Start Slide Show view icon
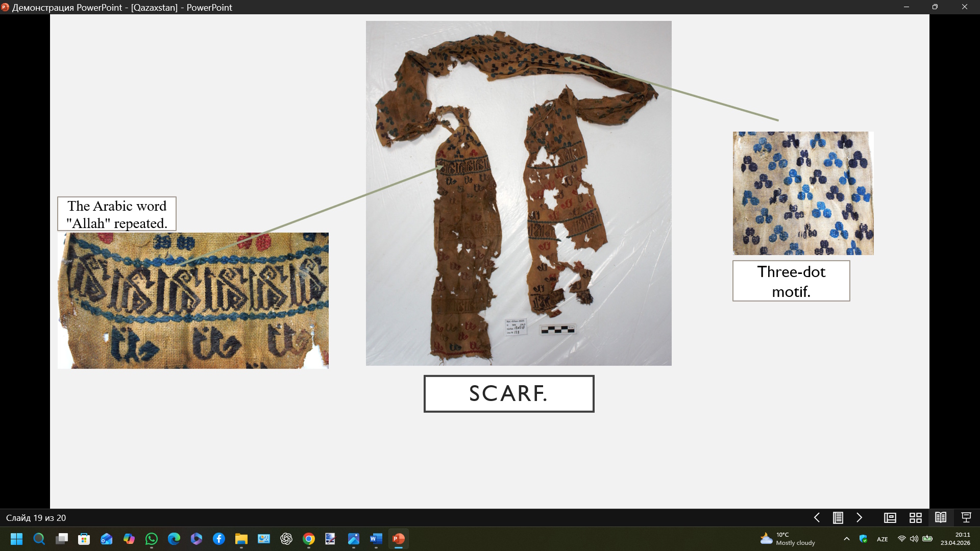 tap(966, 518)
